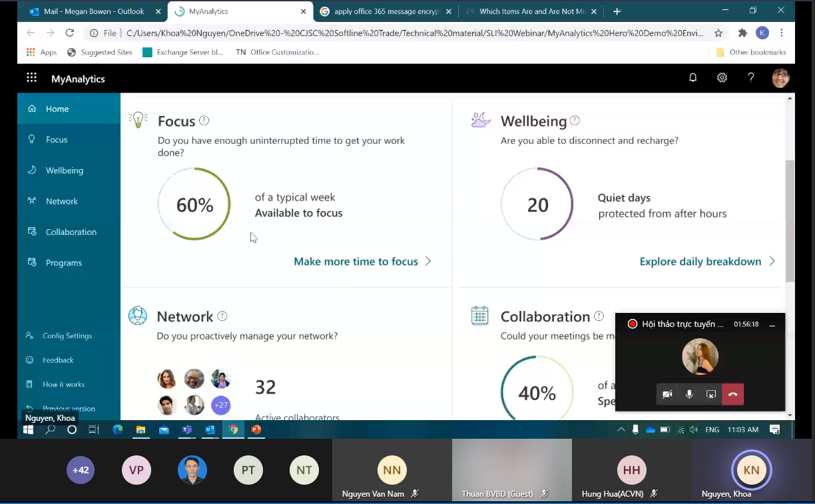The width and height of the screenshot is (815, 504).
Task: Open the Focus page from the sidebar
Action: (69, 139)
